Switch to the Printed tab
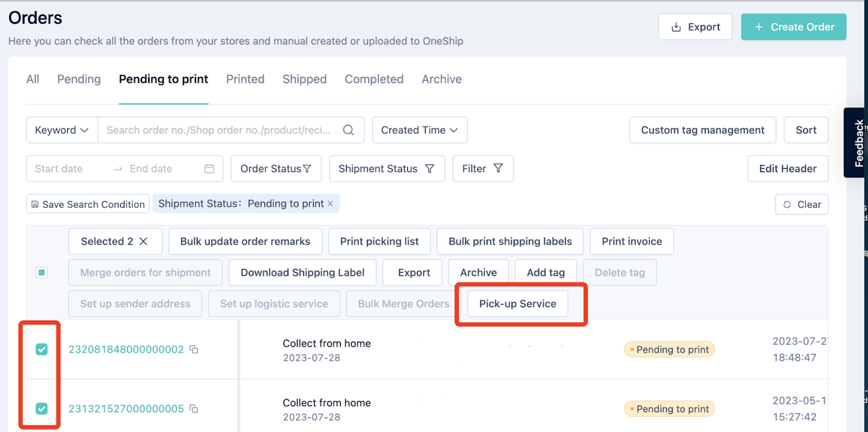The image size is (868, 432). pyautogui.click(x=245, y=79)
